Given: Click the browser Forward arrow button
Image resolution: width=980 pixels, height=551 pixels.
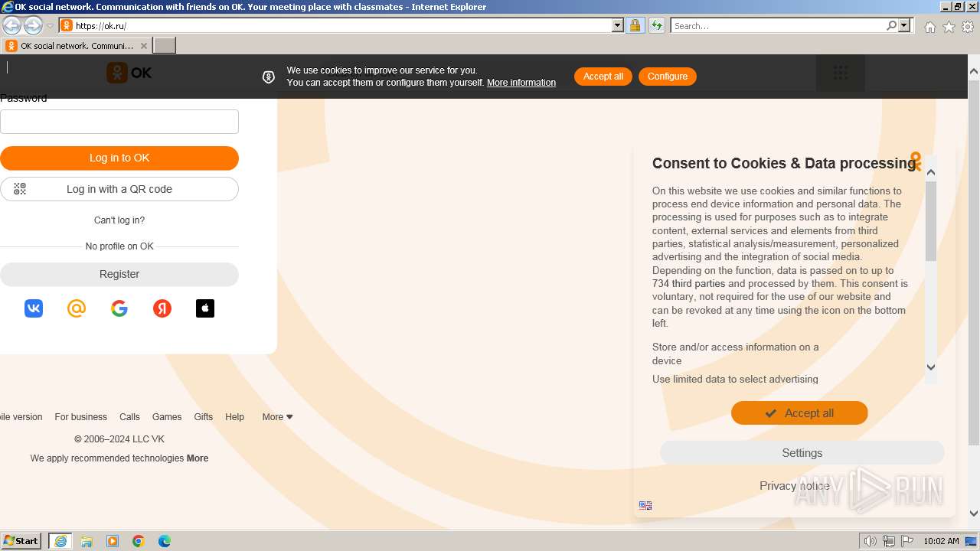Looking at the screenshot, I should pos(33,26).
